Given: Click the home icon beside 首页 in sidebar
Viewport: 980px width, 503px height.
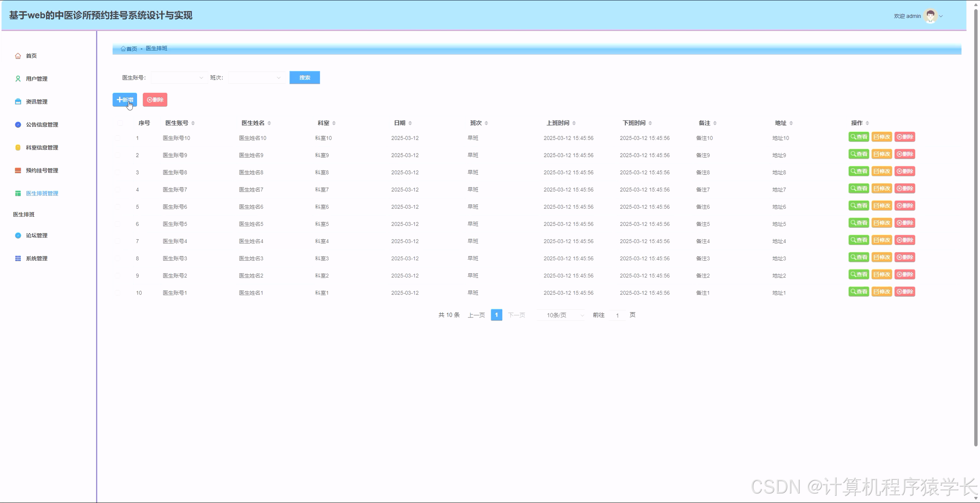Looking at the screenshot, I should tap(18, 56).
